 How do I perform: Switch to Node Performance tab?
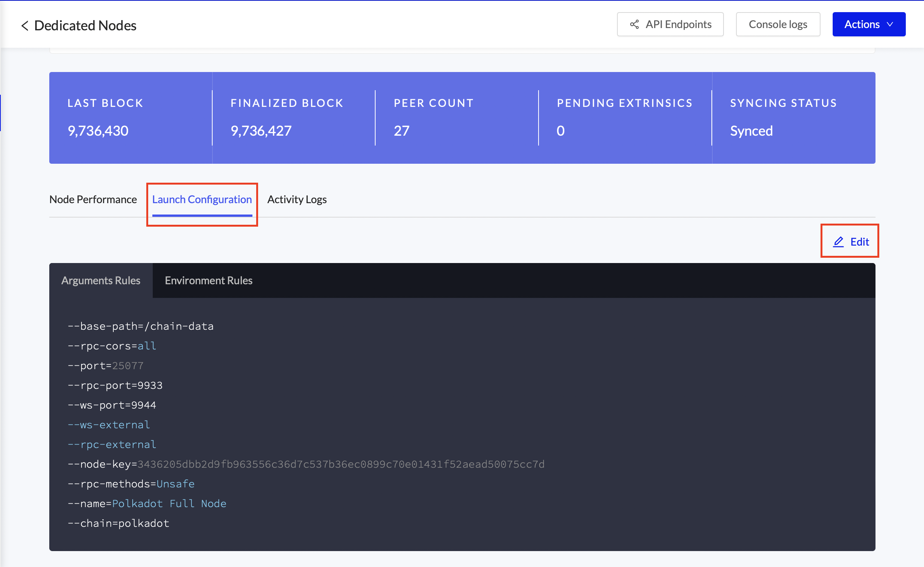[x=93, y=199]
